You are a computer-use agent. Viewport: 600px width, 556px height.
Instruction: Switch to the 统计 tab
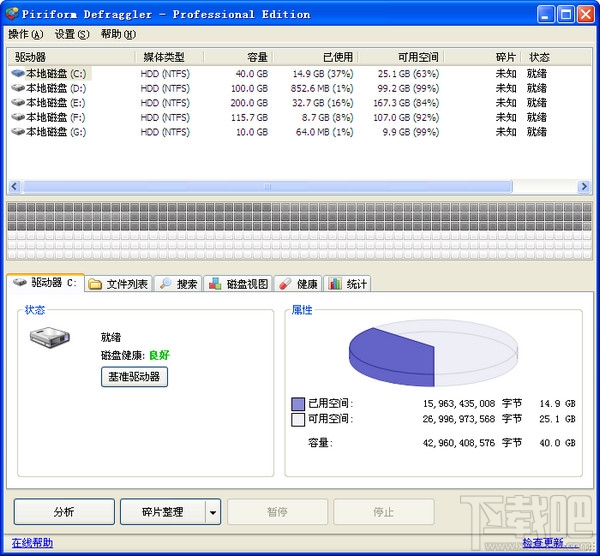pos(347,284)
